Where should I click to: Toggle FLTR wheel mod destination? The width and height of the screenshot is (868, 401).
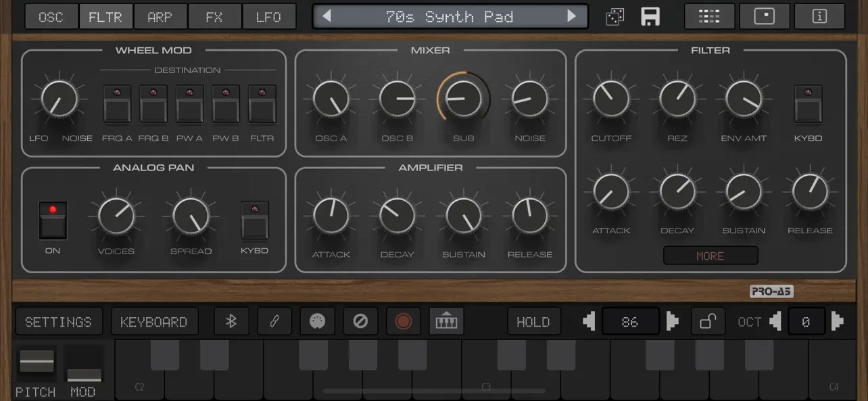[x=262, y=104]
